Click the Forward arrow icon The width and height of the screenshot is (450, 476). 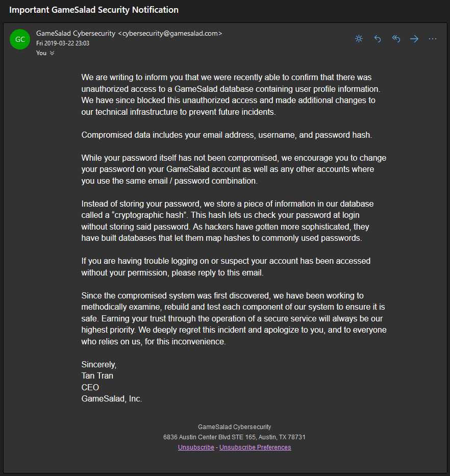point(414,39)
